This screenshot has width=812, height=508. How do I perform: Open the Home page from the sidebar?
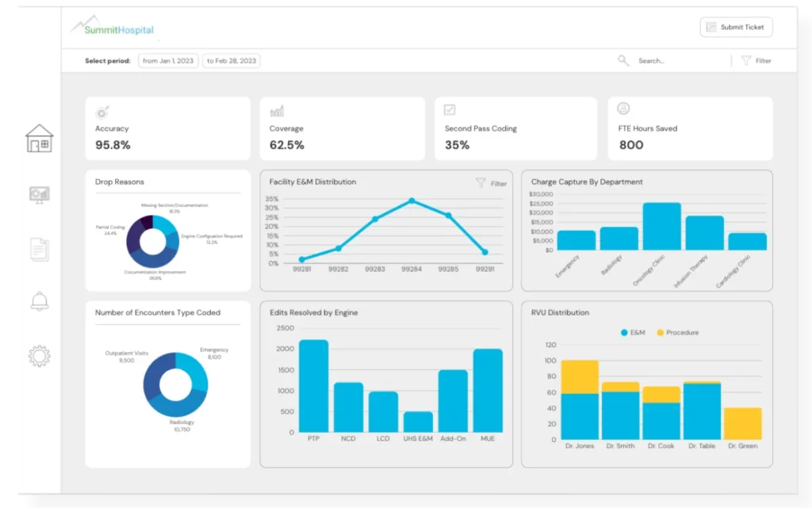[x=38, y=140]
